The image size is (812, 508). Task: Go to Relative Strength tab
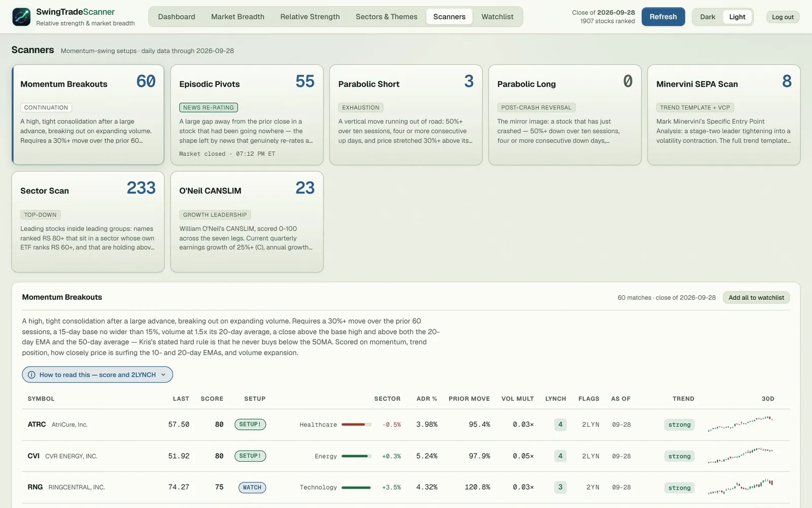(310, 17)
